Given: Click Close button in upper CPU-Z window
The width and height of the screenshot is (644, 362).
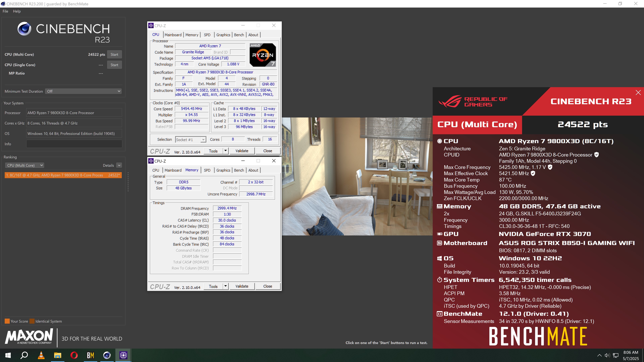Looking at the screenshot, I should tap(267, 151).
